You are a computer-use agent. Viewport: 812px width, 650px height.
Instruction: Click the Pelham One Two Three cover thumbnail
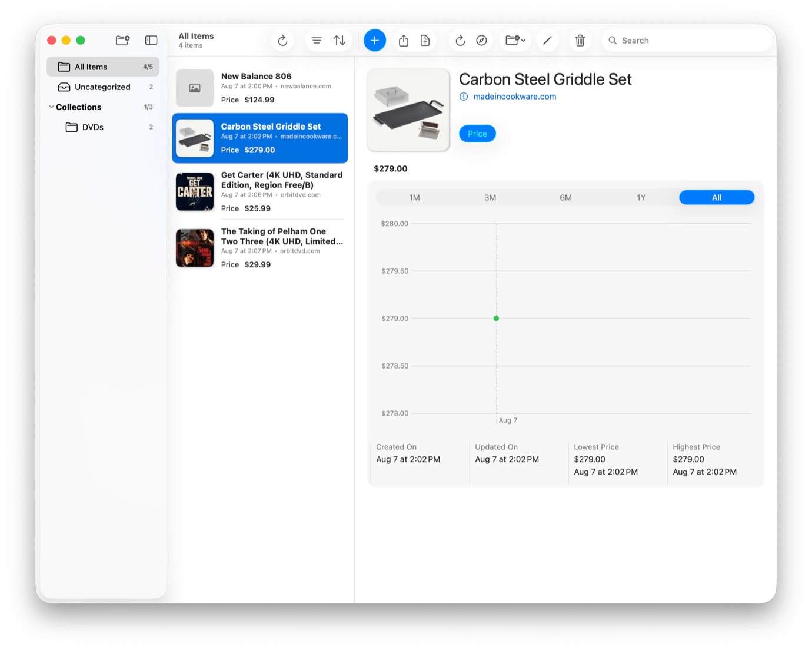pyautogui.click(x=195, y=248)
